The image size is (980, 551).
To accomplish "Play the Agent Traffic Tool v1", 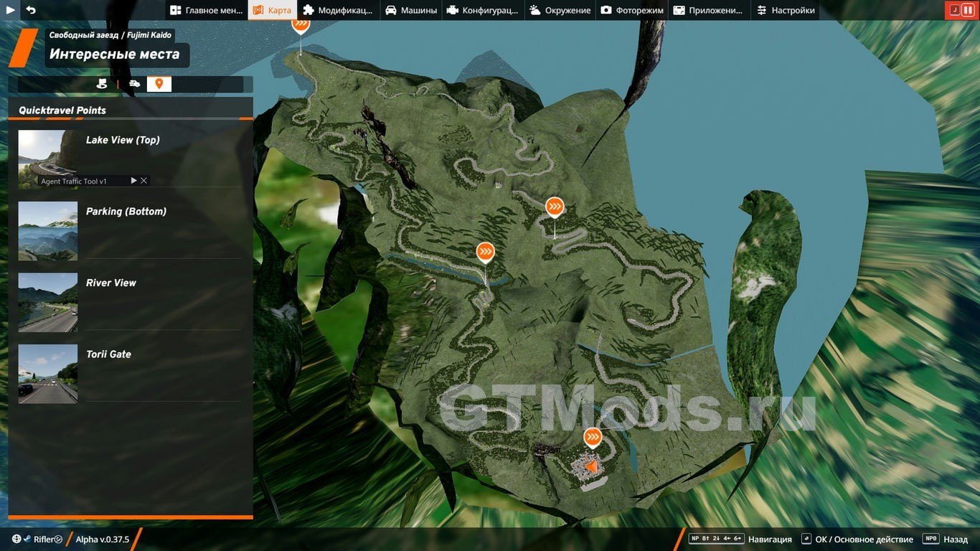I will click(x=133, y=181).
